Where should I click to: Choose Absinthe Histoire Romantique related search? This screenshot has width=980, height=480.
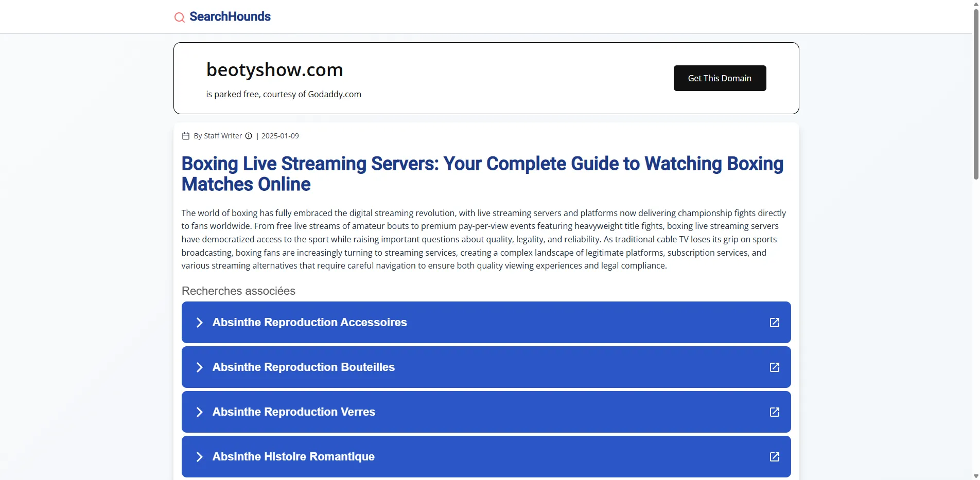point(293,457)
